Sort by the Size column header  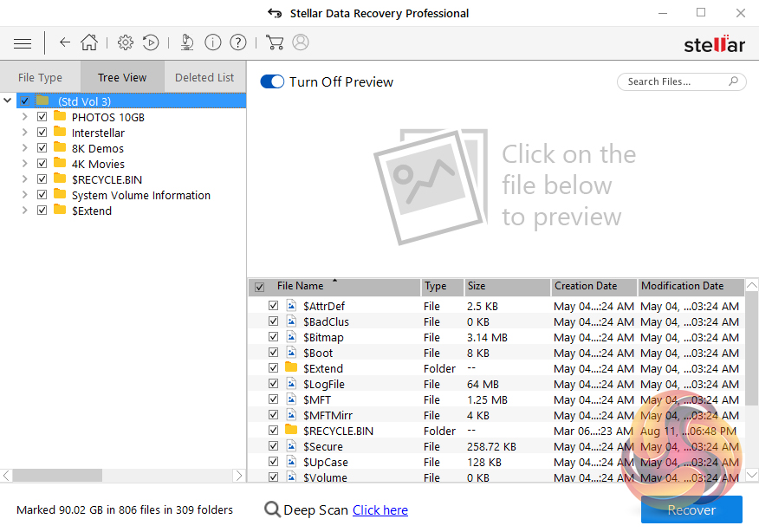[x=507, y=287]
